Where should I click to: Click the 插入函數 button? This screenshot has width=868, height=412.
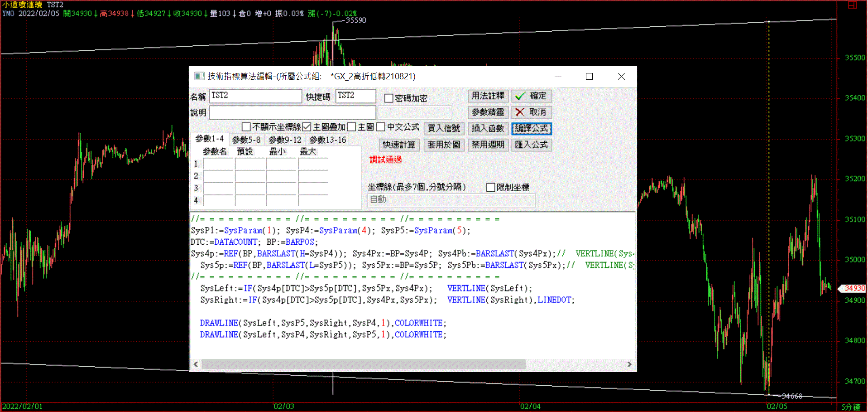488,129
